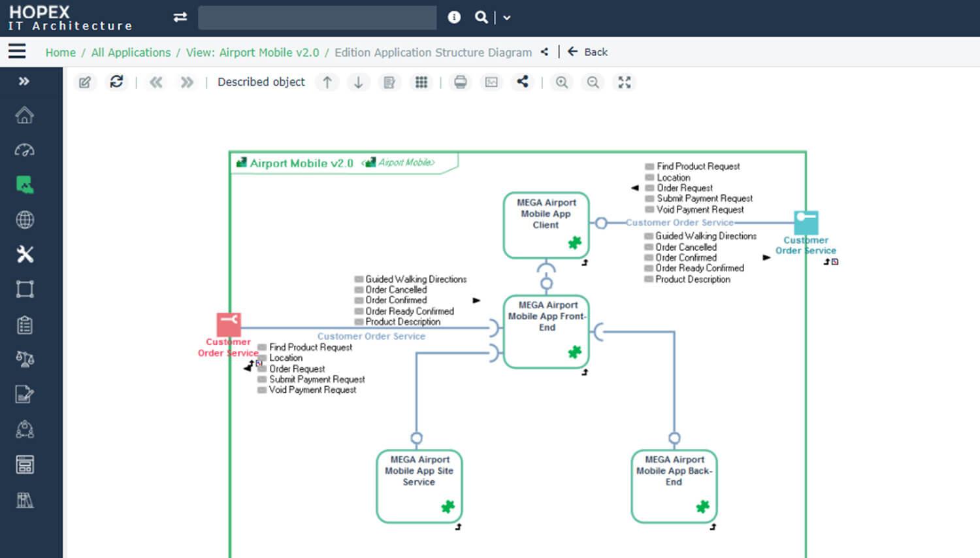This screenshot has width=980, height=558.
Task: Go to Home breadcrumb
Action: click(60, 52)
